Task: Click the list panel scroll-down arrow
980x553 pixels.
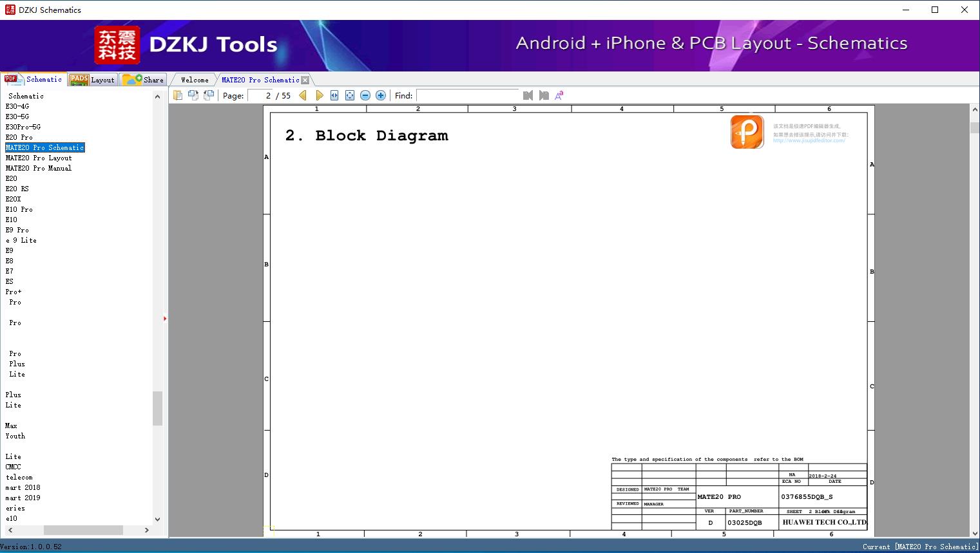Action: [x=158, y=519]
